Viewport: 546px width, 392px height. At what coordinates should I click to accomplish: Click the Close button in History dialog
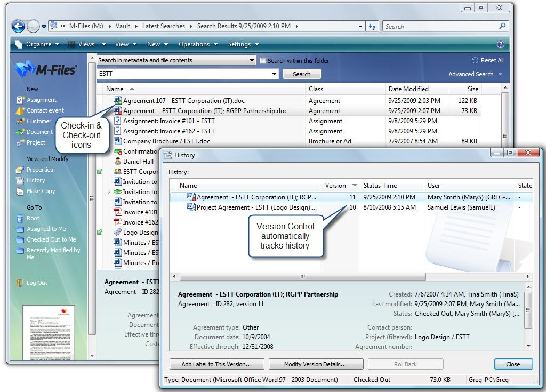pyautogui.click(x=513, y=364)
